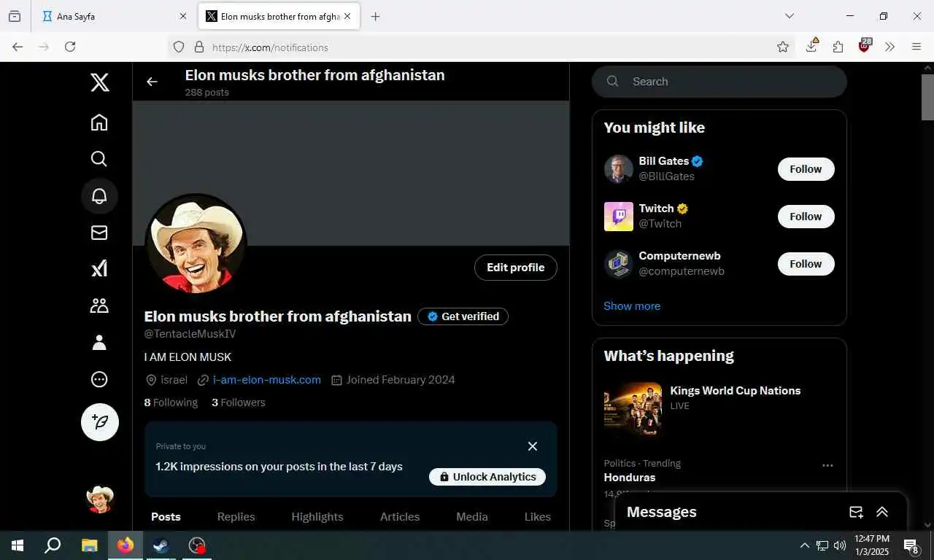Open Windows Start menu
This screenshot has width=934, height=560.
click(18, 545)
